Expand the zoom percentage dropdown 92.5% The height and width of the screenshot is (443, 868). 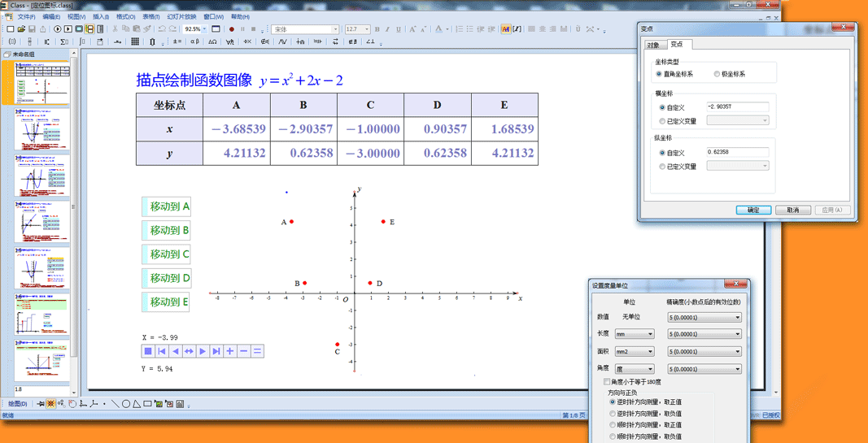(x=204, y=29)
